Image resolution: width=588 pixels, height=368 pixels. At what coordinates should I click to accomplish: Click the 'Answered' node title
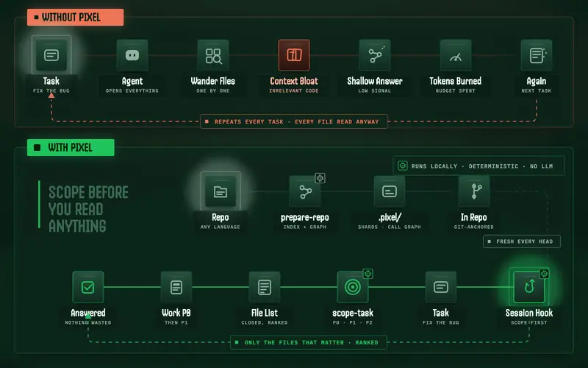pos(88,313)
